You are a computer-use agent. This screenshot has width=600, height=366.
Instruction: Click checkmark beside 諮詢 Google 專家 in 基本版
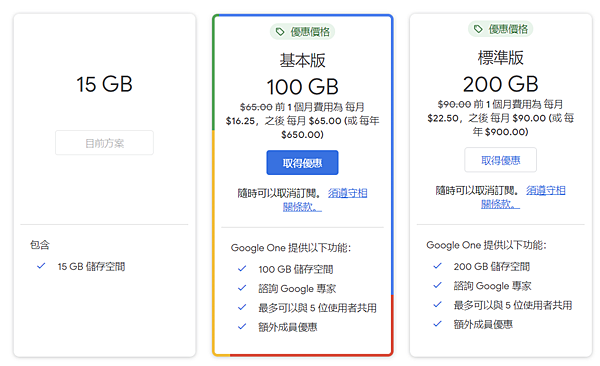(x=242, y=288)
